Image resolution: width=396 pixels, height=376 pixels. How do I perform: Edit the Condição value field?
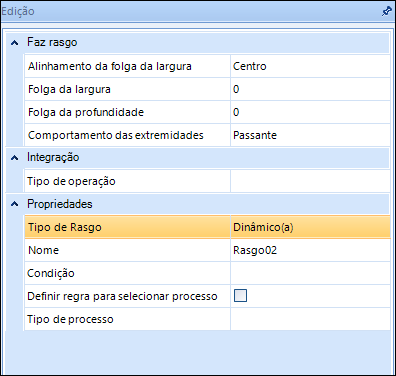click(310, 273)
